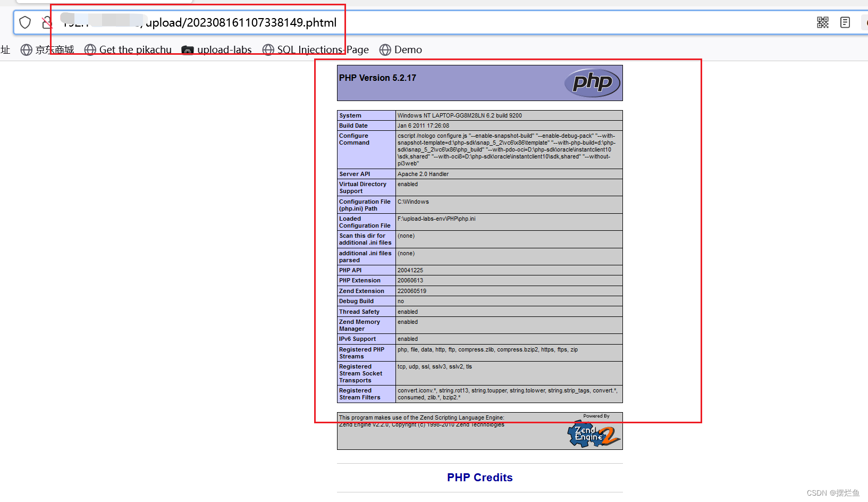The image size is (868, 502).
Task: Click the globe icon beside SQL Injections
Action: 268,49
